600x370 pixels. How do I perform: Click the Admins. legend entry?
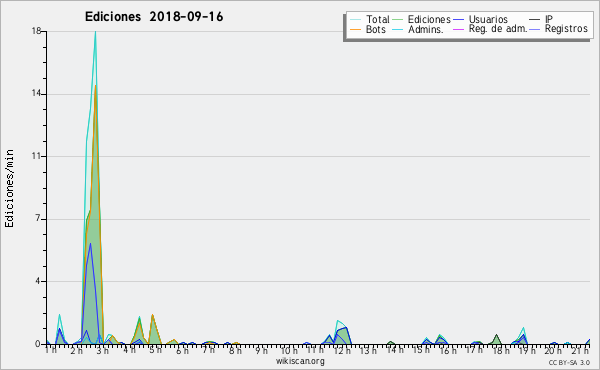coord(418,29)
